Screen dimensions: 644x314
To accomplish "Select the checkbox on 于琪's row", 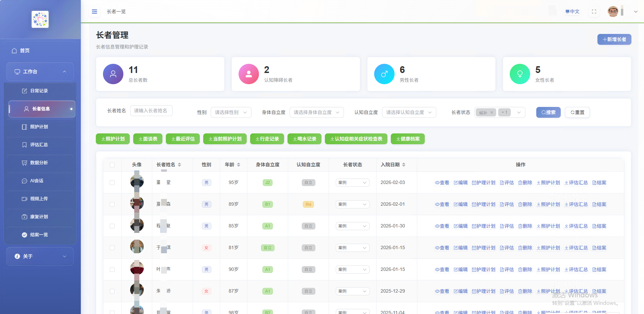I will (112, 247).
